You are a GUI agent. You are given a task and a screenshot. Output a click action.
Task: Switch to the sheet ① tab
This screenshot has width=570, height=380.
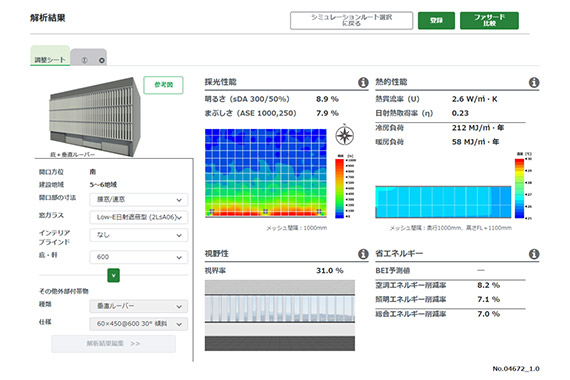[x=84, y=60]
